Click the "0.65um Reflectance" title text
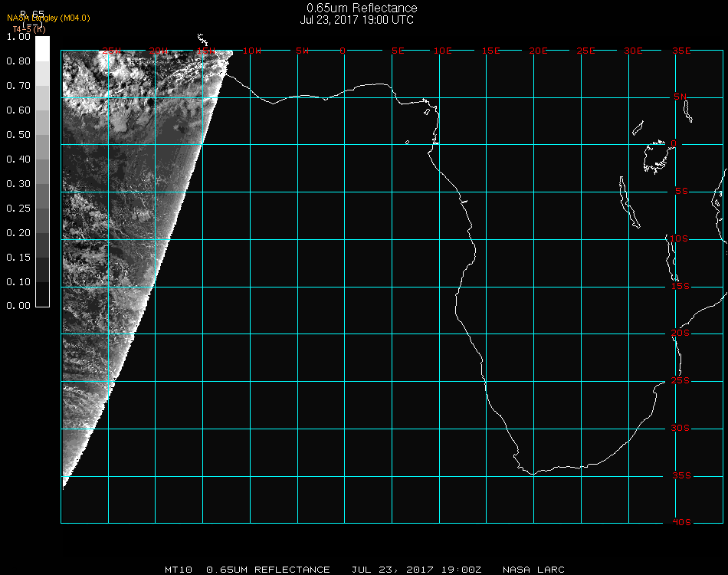This screenshot has height=575, width=728. [362, 8]
